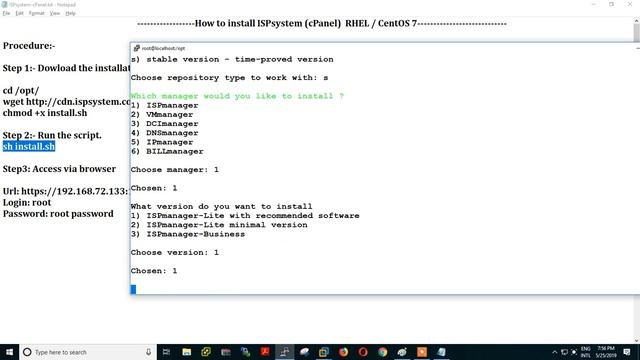The image size is (640, 360).
Task: Open the Action Center notification icon
Action: click(x=627, y=352)
